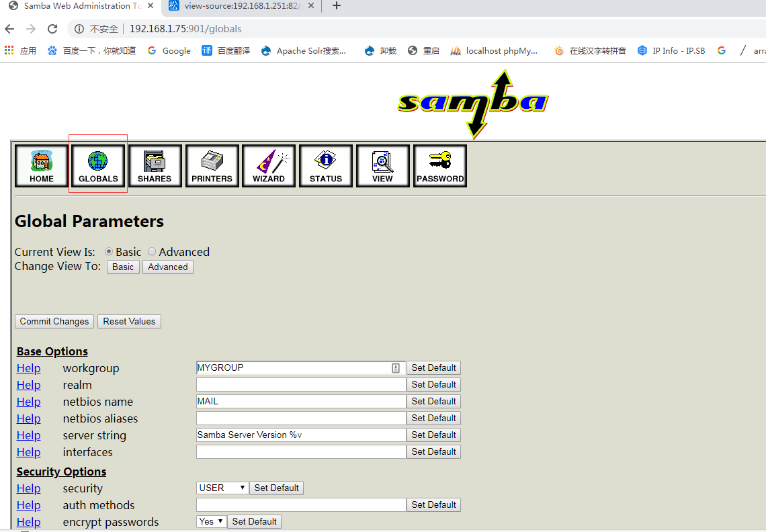Open Help link for netbios name

(28, 402)
